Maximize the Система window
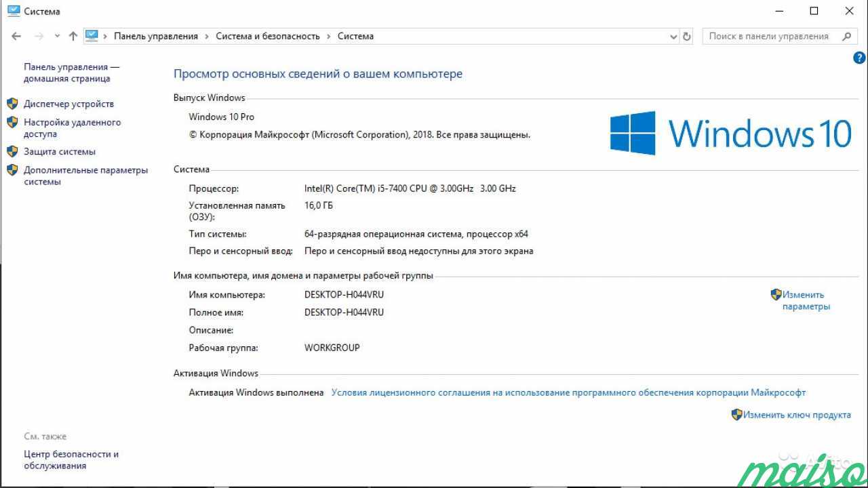This screenshot has height=488, width=868. coord(814,11)
